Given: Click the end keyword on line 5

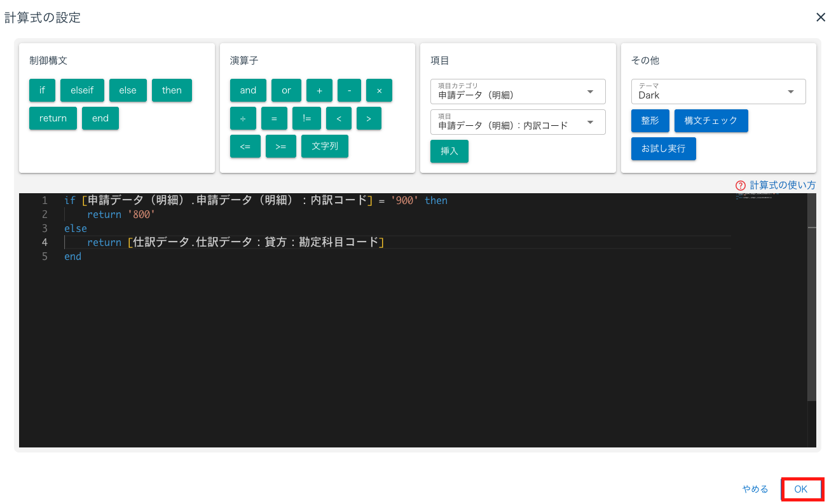Looking at the screenshot, I should tap(72, 256).
